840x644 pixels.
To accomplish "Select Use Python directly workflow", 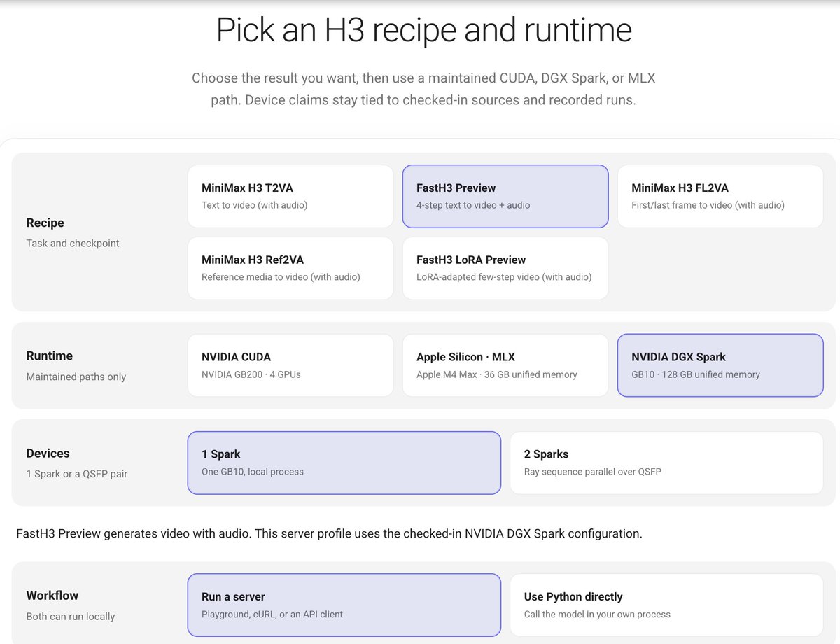I will click(x=666, y=605).
